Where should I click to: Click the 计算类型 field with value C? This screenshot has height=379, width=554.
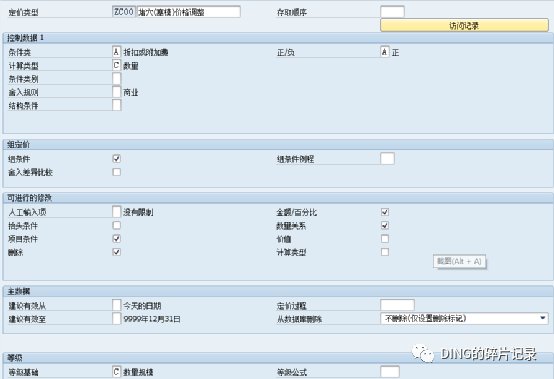tap(117, 65)
